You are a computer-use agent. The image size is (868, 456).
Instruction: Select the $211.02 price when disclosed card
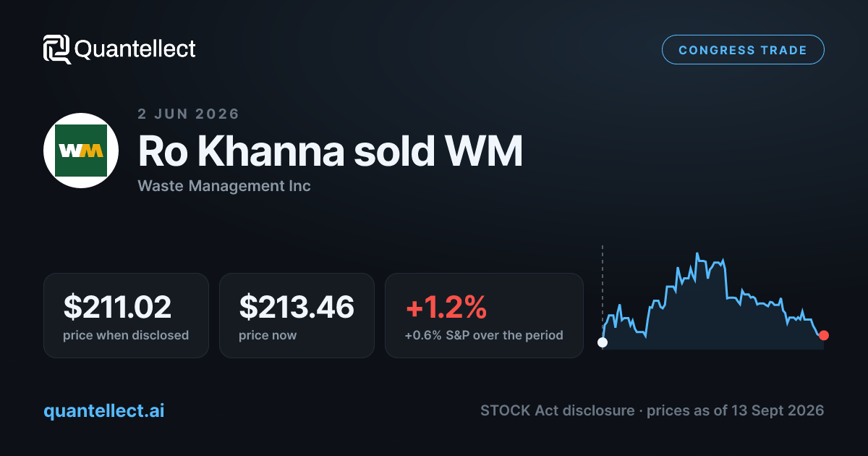tap(126, 316)
